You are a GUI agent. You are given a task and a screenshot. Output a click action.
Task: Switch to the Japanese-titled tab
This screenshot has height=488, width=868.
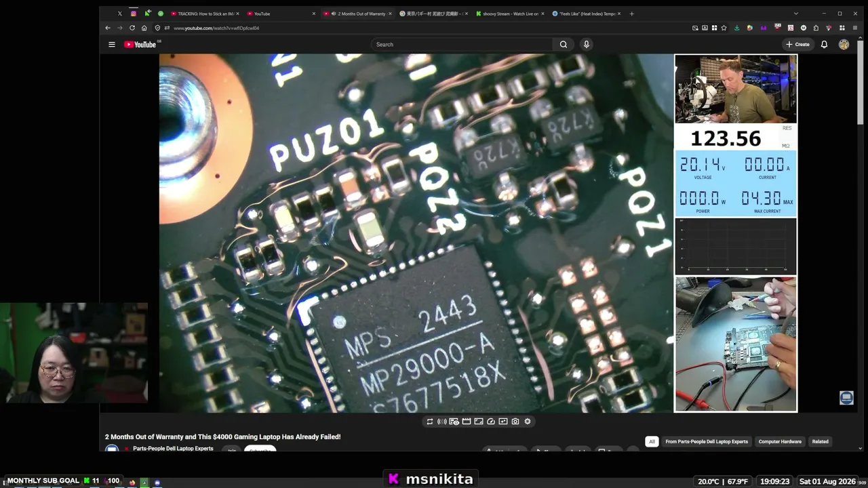(434, 14)
